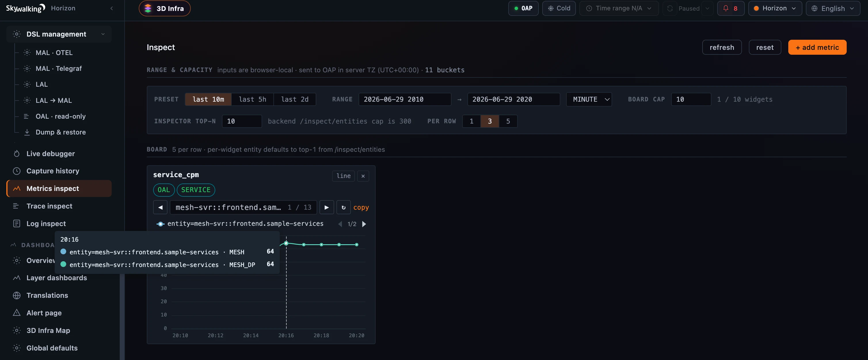Set PER ROW to 3
This screenshot has height=360, width=868.
pyautogui.click(x=490, y=121)
